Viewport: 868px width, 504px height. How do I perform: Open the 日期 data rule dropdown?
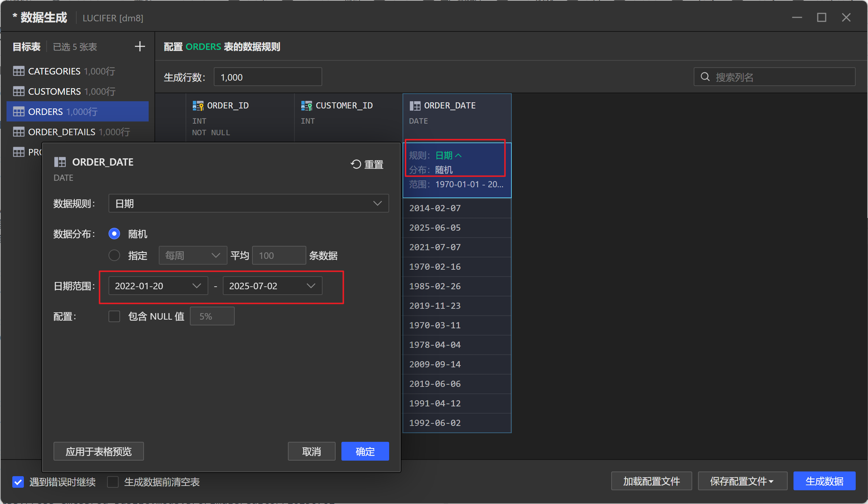[x=248, y=203]
